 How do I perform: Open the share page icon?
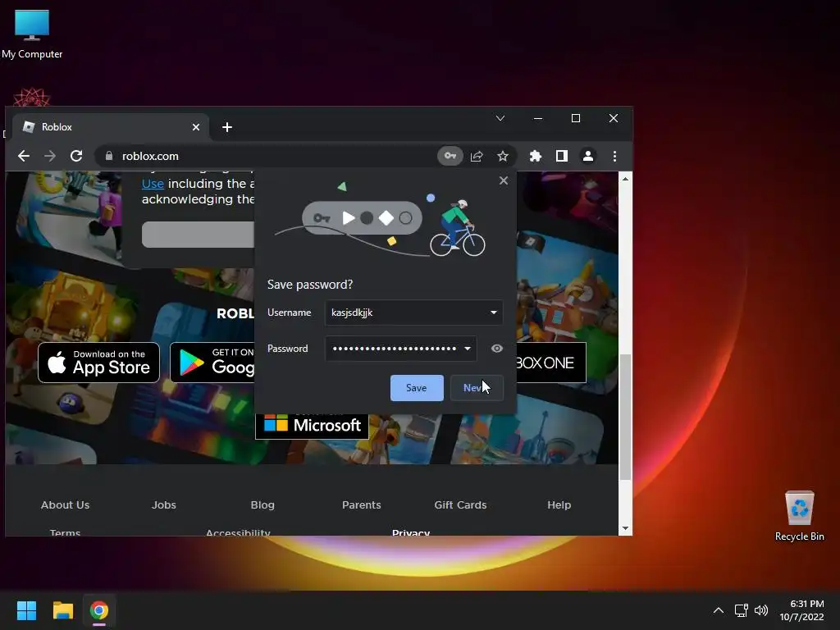pos(477,156)
